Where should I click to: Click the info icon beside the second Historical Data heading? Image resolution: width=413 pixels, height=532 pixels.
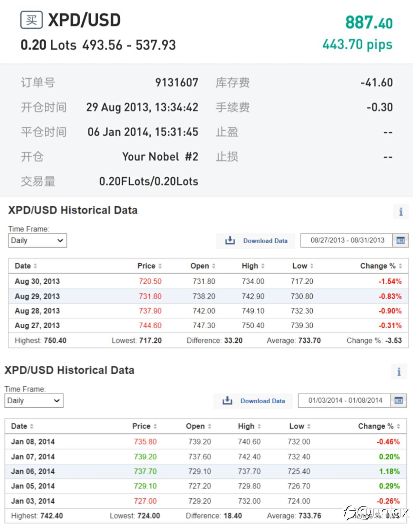click(399, 372)
